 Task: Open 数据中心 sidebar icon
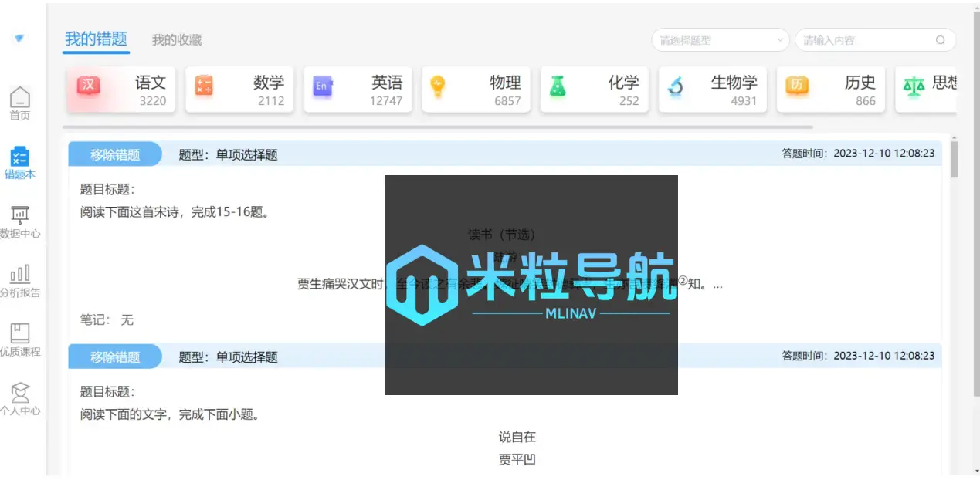click(20, 215)
